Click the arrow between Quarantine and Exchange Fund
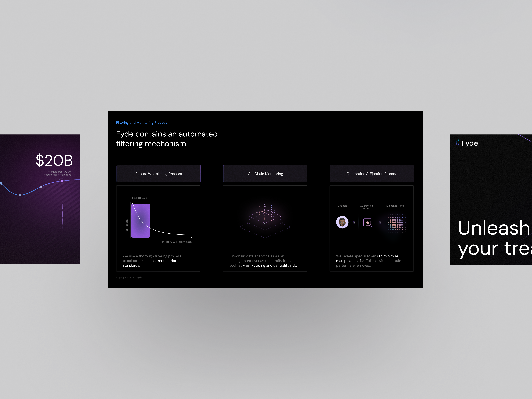The height and width of the screenshot is (399, 532). 380,222
